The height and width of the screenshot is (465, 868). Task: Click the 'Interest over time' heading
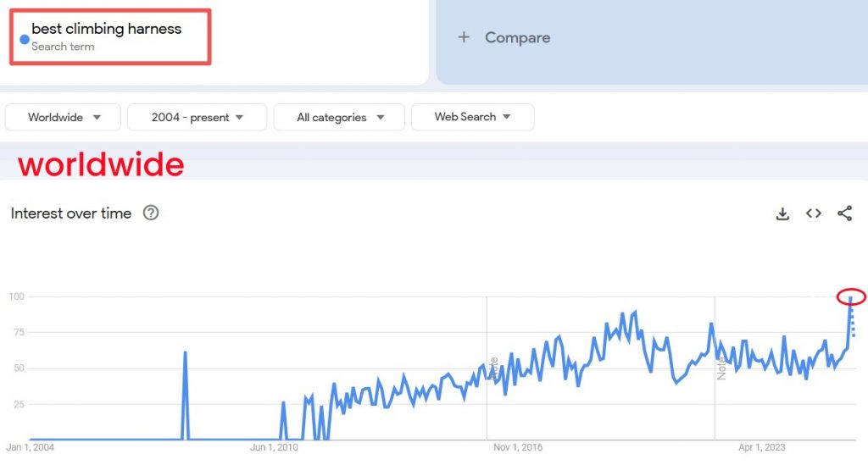71,213
